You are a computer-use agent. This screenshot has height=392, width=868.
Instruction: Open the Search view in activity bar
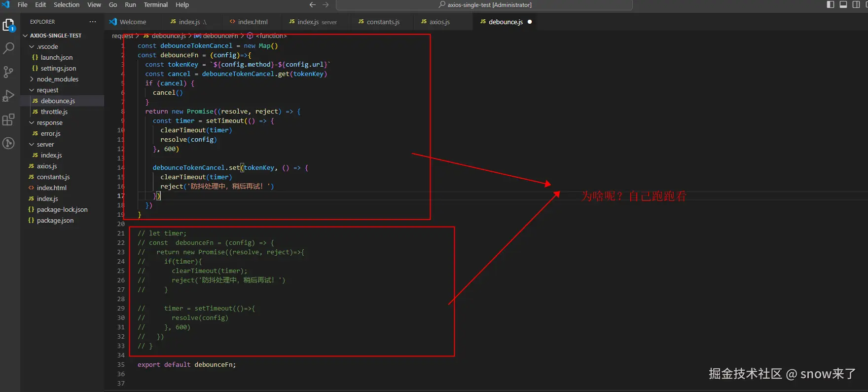click(x=8, y=48)
